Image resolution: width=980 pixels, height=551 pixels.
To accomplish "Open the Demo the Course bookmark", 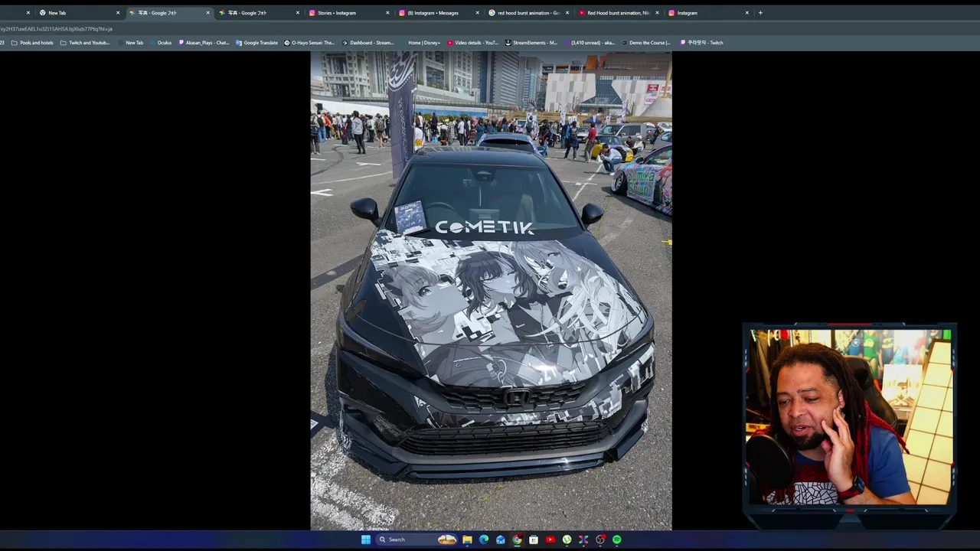I will tap(645, 43).
